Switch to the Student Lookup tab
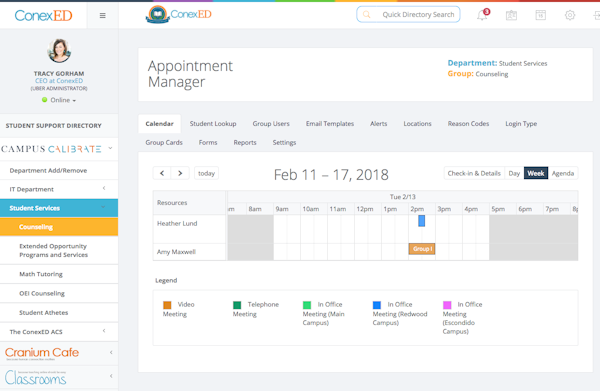 (213, 124)
